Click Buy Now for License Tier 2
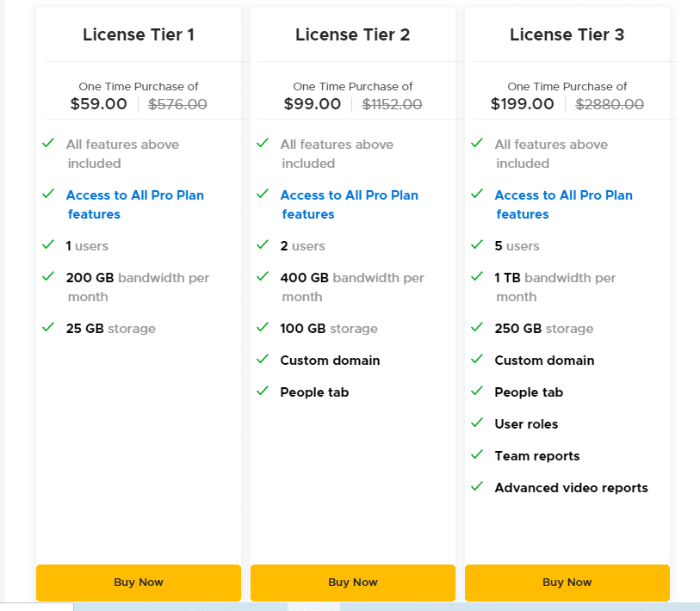 tap(352, 583)
